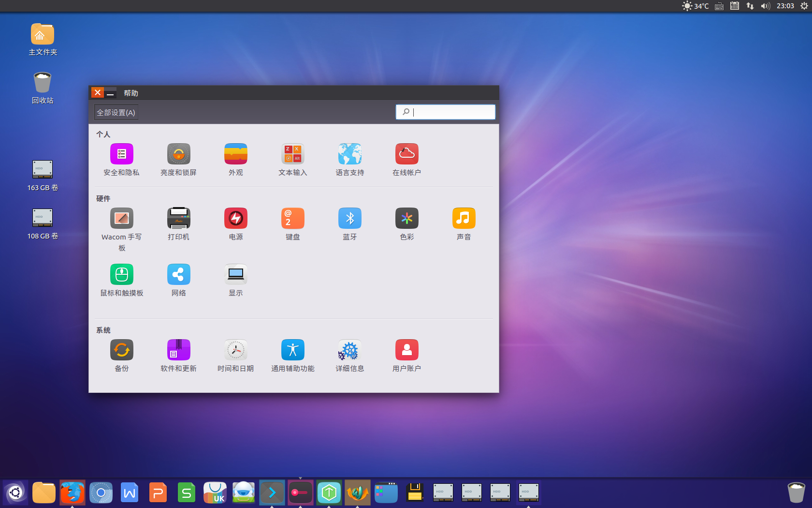Open 通用辅助功能 accessibility settings
This screenshot has height=508, width=812.
pyautogui.click(x=293, y=356)
